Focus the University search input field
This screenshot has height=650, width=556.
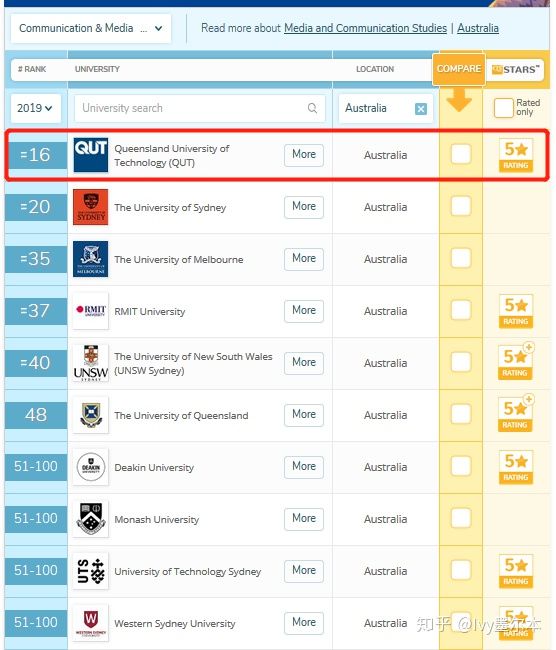tap(199, 108)
